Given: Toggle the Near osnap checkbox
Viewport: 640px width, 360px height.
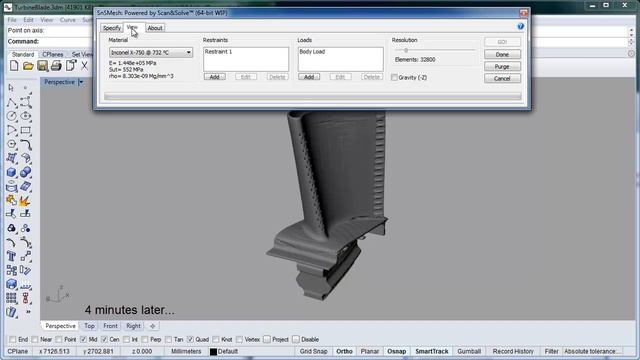Looking at the screenshot, I should tap(35, 340).
